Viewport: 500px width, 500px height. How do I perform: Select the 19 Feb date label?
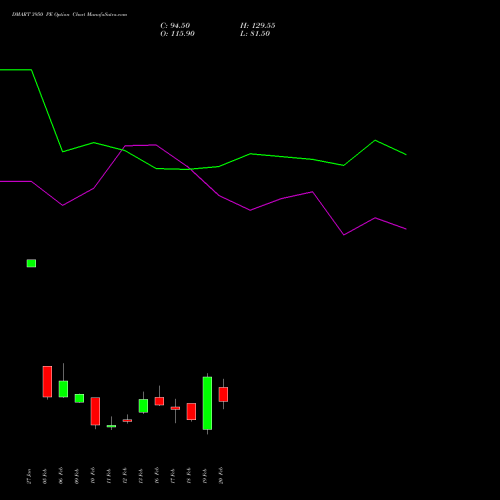coord(205,476)
